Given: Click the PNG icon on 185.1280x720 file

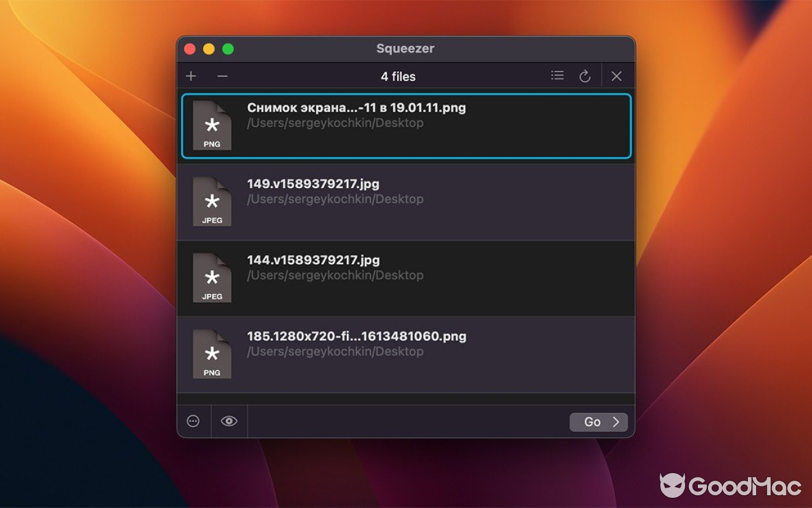Looking at the screenshot, I should coord(212,354).
